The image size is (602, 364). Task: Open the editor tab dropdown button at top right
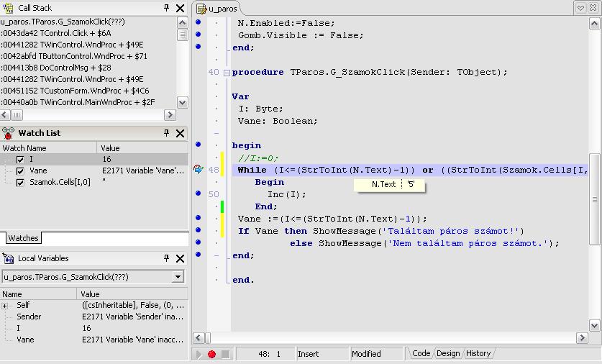580,8
